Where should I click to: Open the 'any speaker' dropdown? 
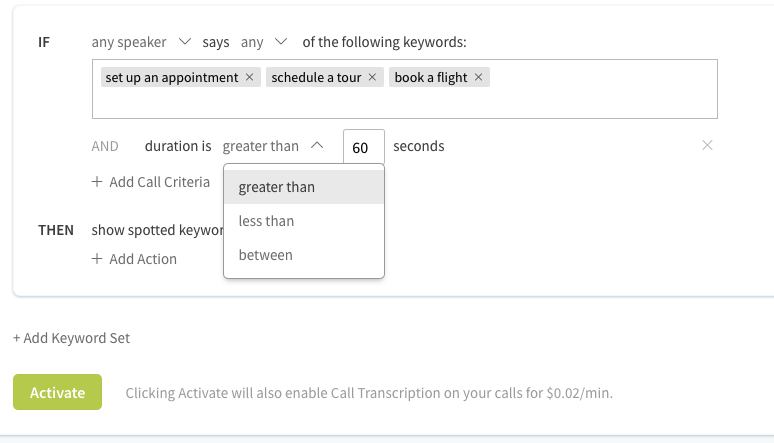point(141,42)
